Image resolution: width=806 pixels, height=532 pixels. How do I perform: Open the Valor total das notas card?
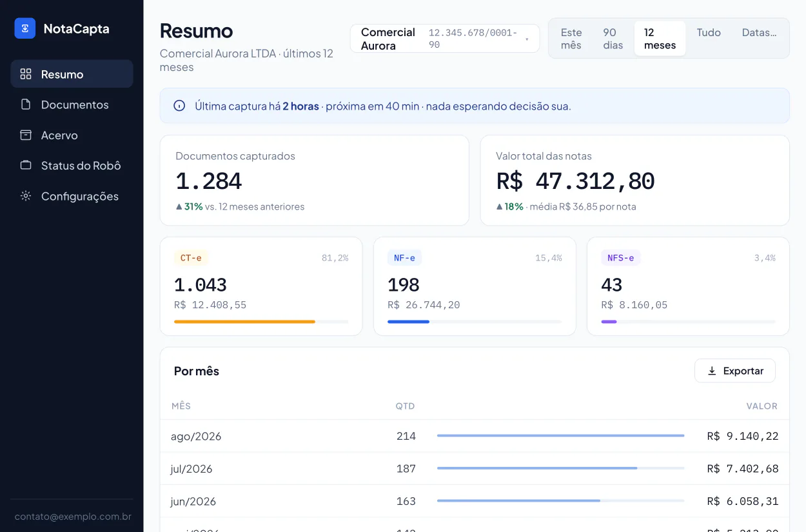[x=634, y=181]
